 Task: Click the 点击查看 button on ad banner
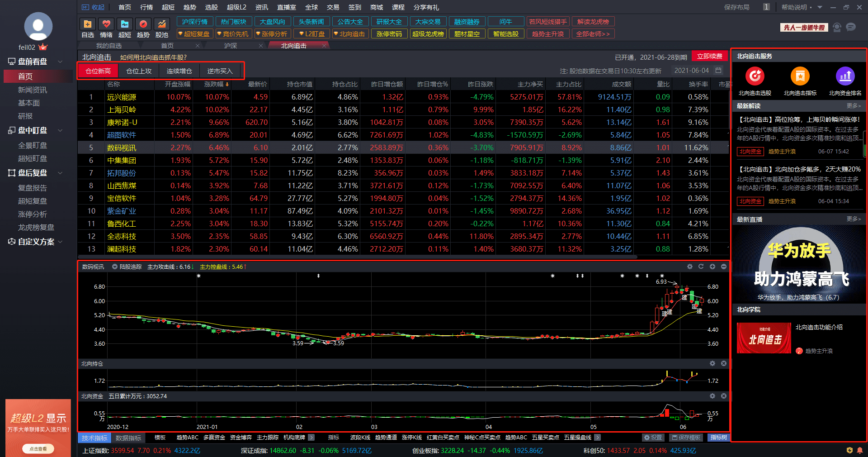tap(38, 448)
